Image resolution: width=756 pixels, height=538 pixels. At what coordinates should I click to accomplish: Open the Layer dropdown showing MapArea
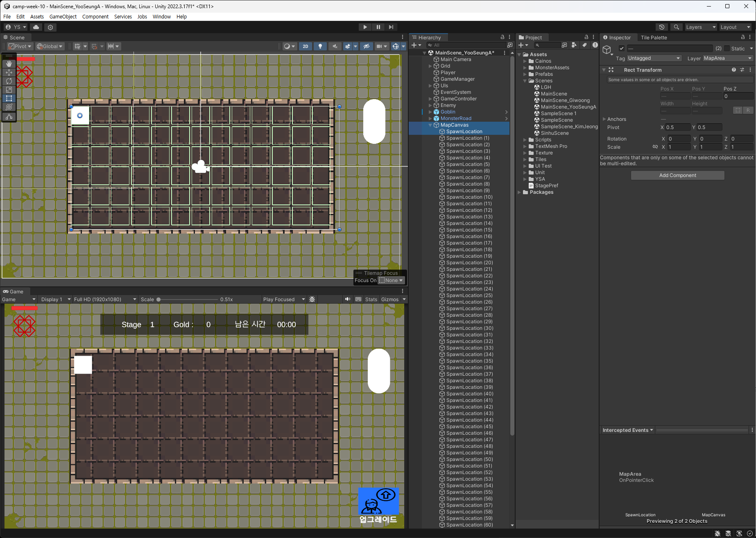point(728,58)
